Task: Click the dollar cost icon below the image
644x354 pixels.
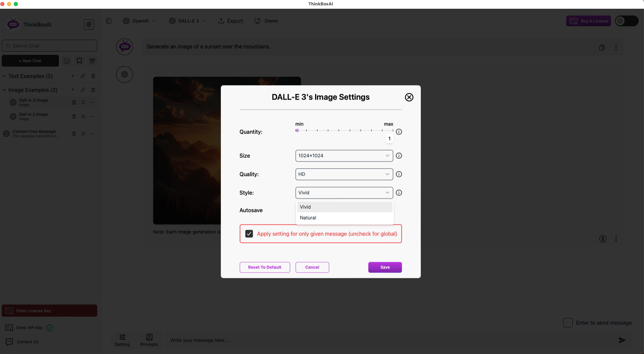Action: coord(603,239)
